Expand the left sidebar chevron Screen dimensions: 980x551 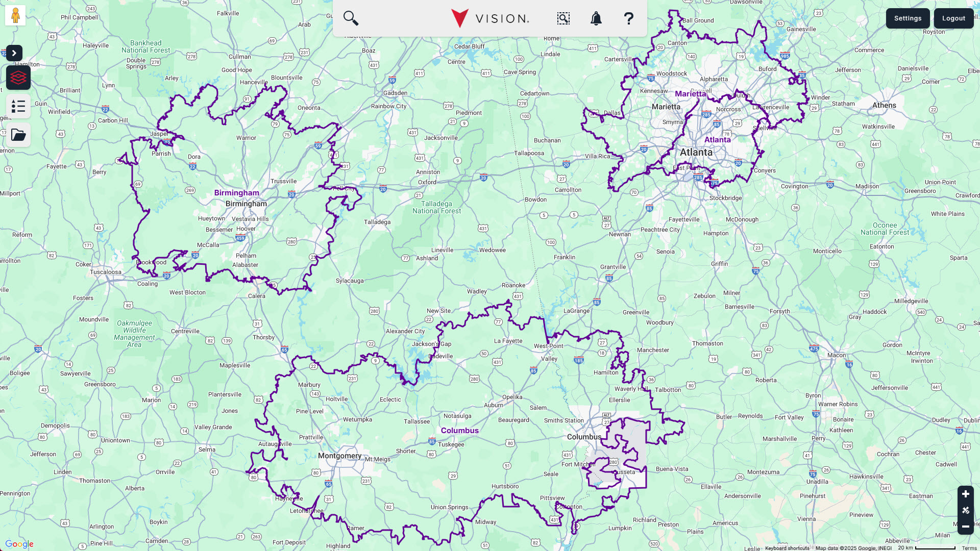coord(14,53)
